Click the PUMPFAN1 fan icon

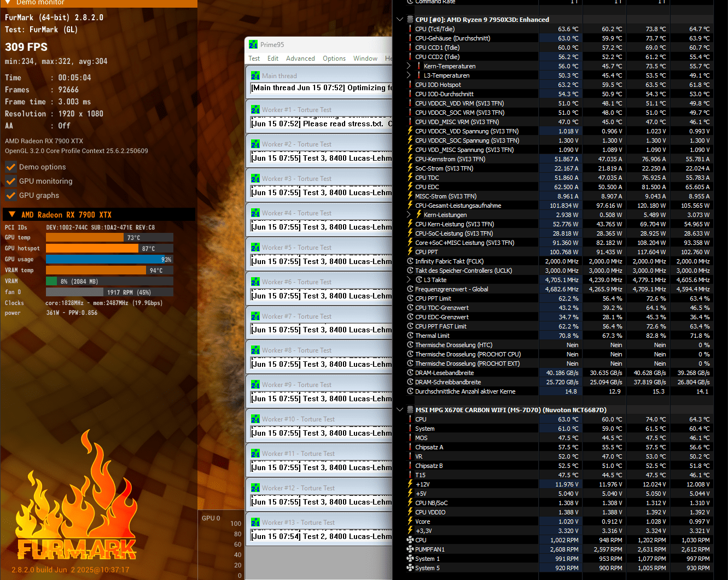410,549
